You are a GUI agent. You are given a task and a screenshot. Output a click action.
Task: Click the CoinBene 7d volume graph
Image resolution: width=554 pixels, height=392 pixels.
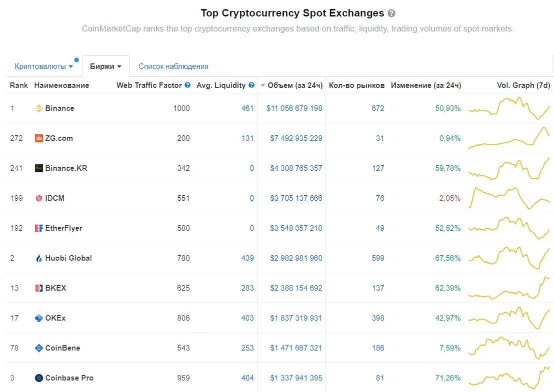[509, 348]
